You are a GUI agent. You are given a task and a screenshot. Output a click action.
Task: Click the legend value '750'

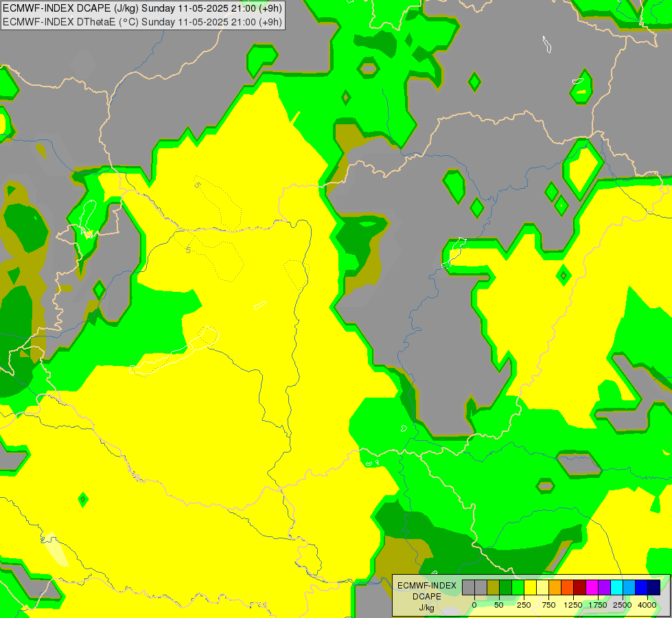point(548,605)
